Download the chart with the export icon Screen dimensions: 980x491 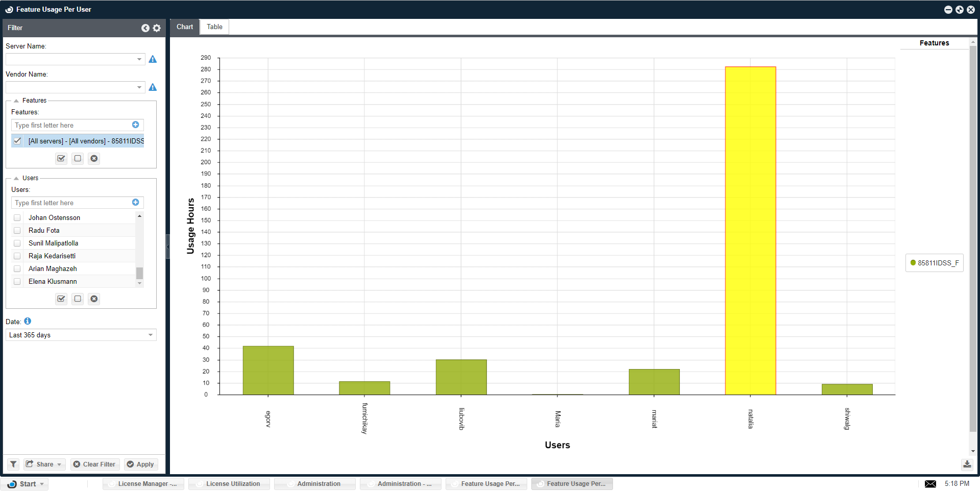(x=967, y=464)
